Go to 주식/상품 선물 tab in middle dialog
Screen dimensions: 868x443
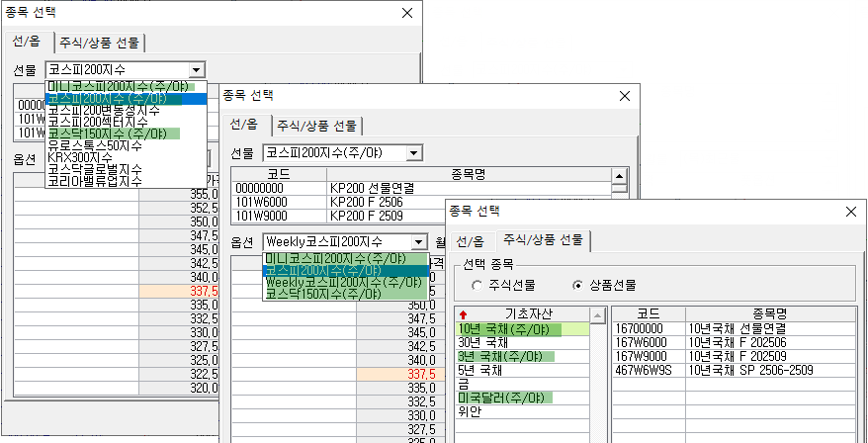tap(316, 126)
